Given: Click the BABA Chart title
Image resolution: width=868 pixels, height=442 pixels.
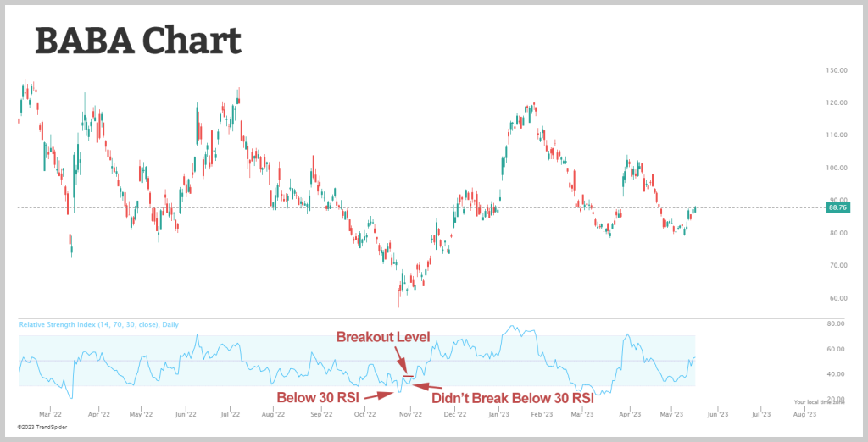Looking at the screenshot, I should 137,40.
